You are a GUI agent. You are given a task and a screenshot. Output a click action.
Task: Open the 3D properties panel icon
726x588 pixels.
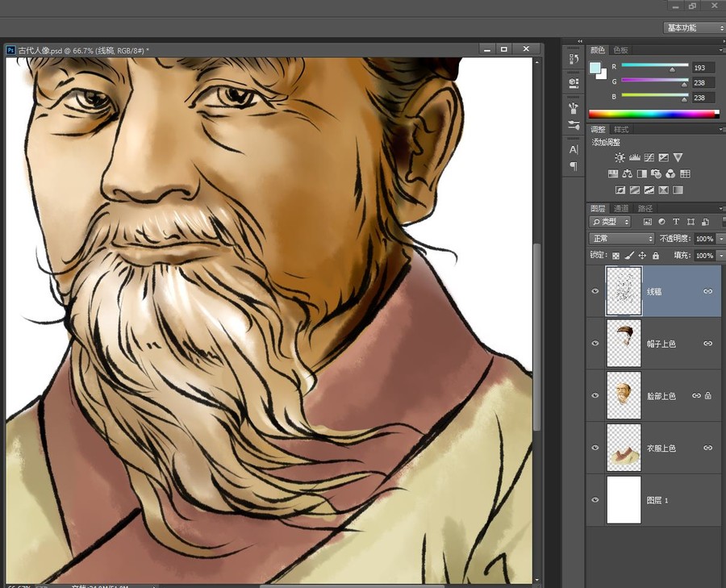(x=574, y=83)
